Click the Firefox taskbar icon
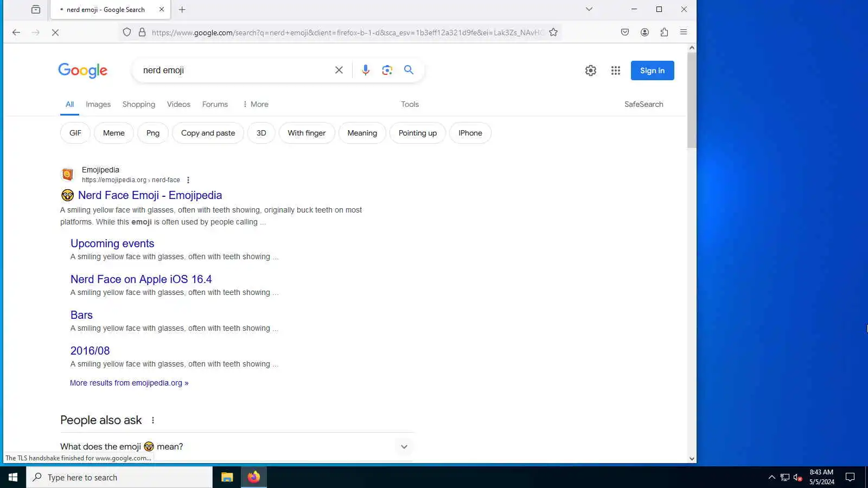Screen dimensions: 868x488 pyautogui.click(x=253, y=477)
